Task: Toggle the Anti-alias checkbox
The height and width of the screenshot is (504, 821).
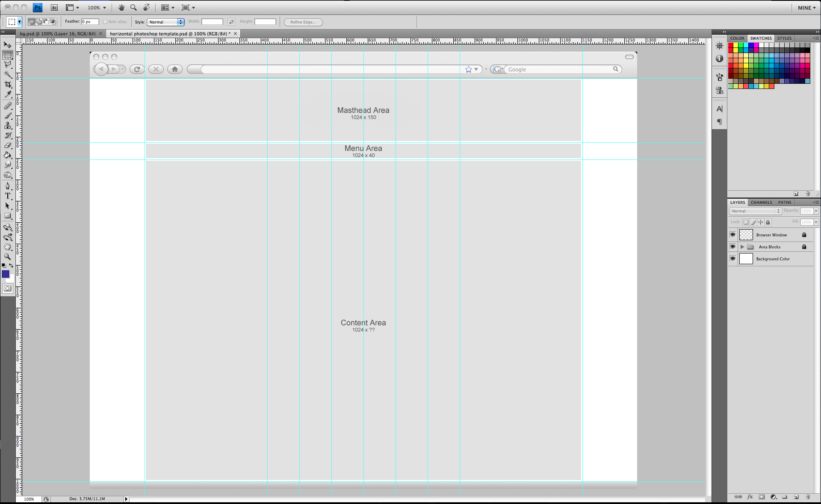Action: tap(105, 22)
